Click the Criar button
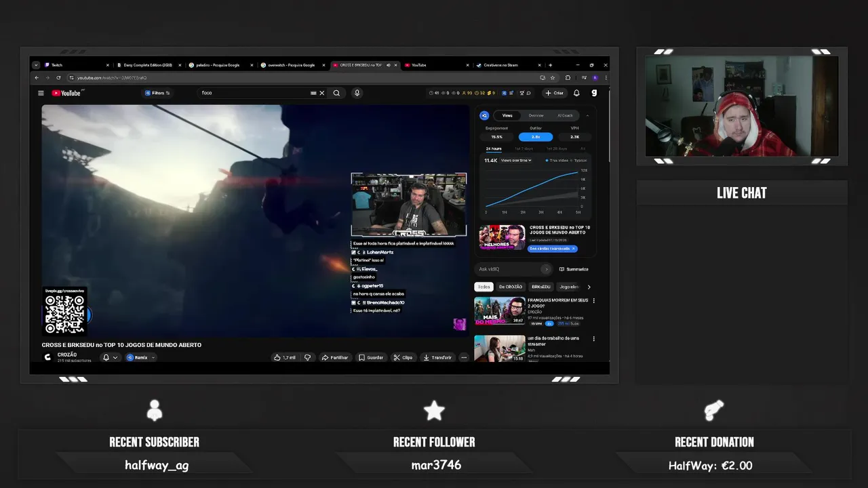Image resolution: width=868 pixels, height=488 pixels. (x=554, y=93)
